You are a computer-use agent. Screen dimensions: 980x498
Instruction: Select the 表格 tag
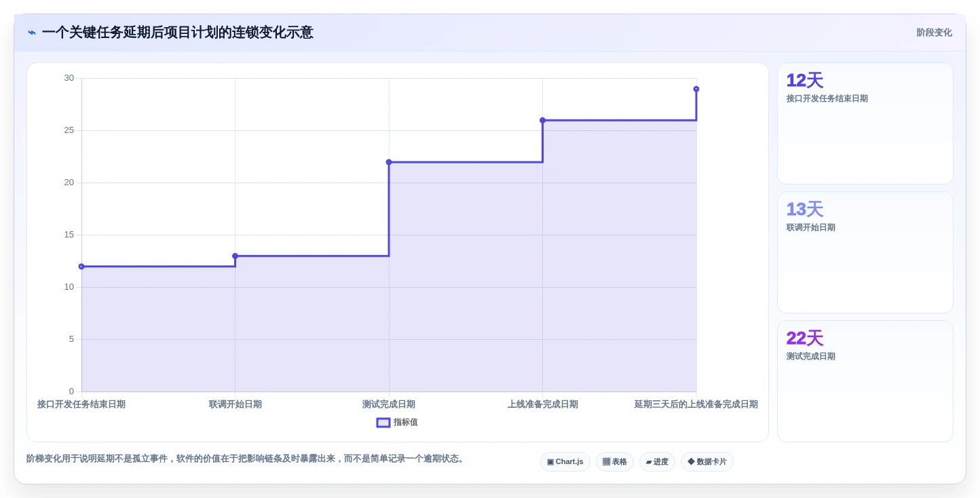615,462
